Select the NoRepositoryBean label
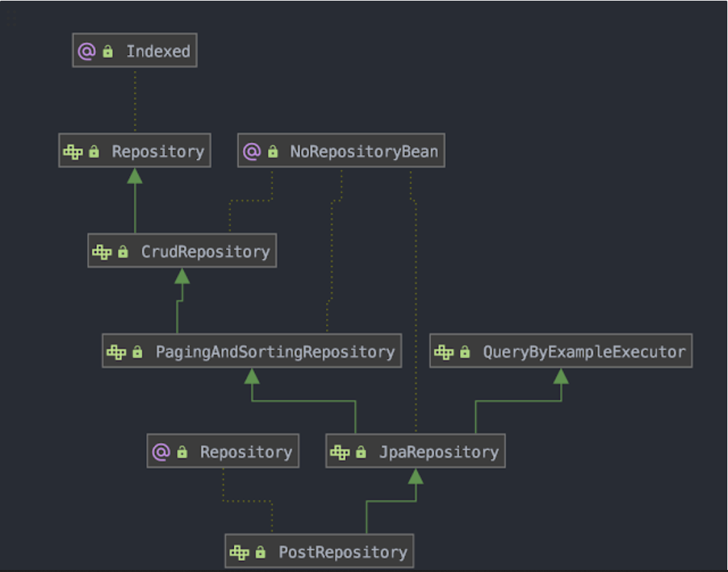728x572 pixels. [364, 152]
